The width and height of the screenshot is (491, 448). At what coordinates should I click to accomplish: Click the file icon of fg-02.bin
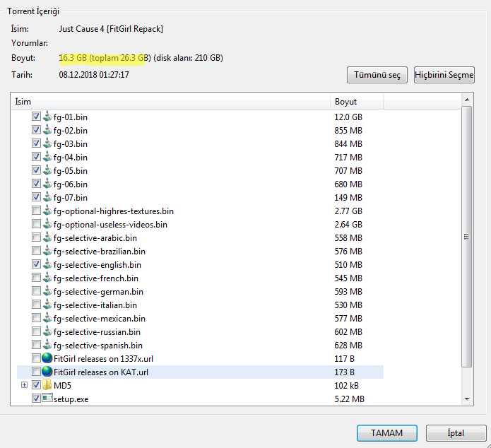pos(47,130)
